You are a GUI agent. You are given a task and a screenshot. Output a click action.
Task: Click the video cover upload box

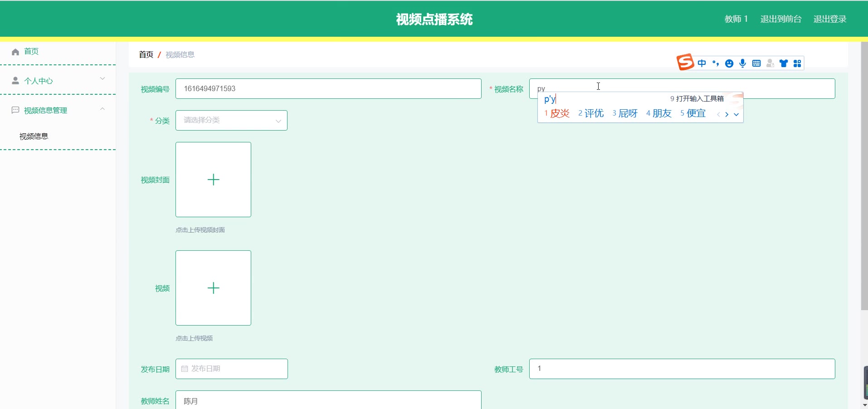click(x=213, y=180)
